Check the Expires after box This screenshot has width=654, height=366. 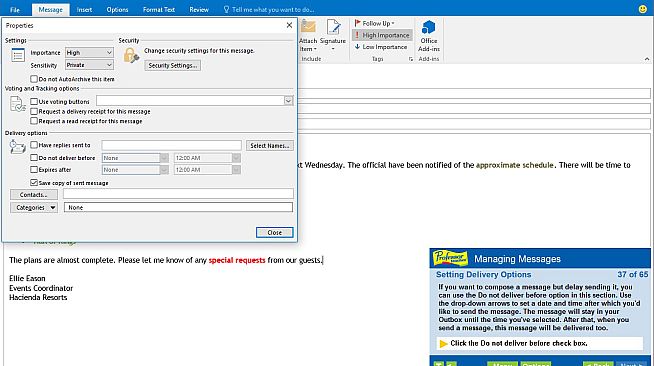[34, 169]
